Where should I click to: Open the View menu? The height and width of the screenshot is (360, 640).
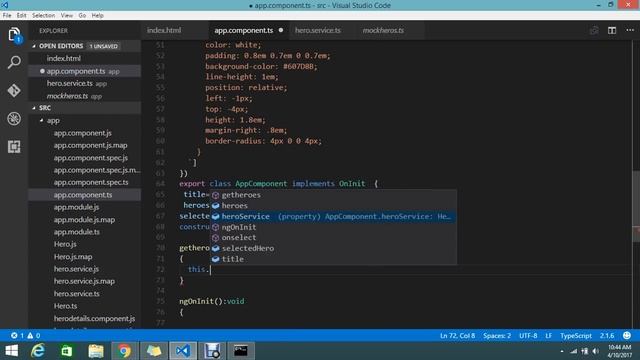(67, 16)
